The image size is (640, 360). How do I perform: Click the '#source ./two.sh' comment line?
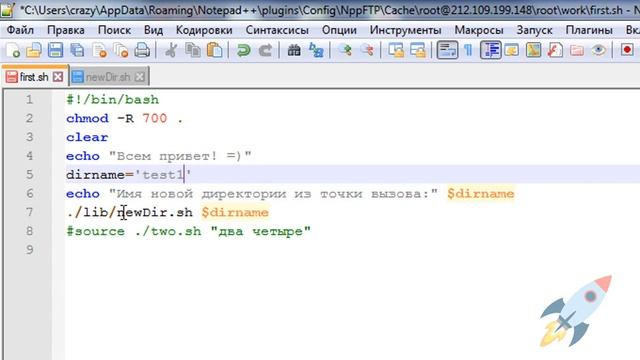coord(189,231)
